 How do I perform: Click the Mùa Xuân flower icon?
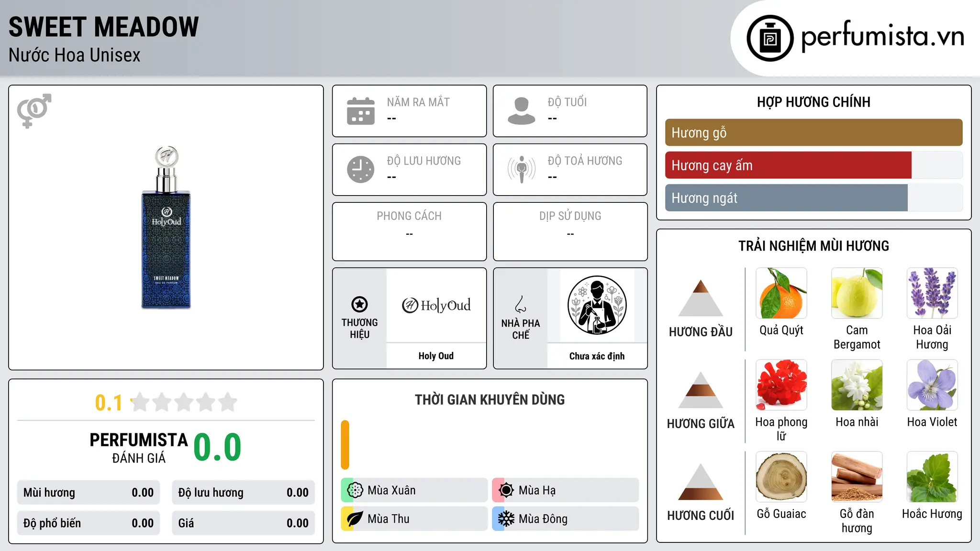pos(355,490)
